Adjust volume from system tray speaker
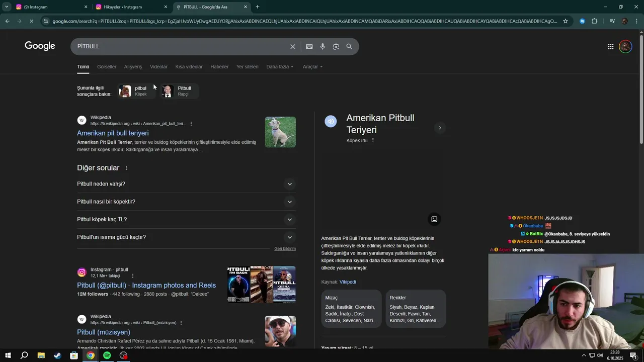This screenshot has width=644, height=362. tap(600, 355)
